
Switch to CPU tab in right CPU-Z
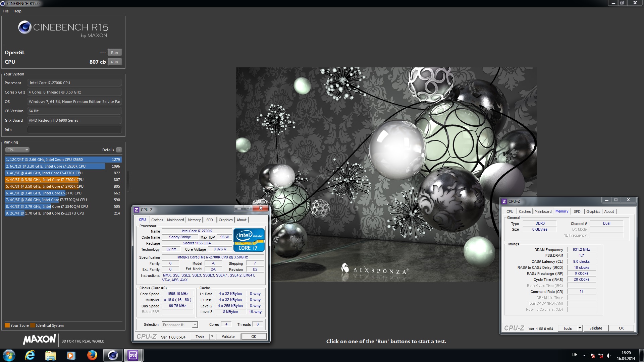(x=510, y=212)
